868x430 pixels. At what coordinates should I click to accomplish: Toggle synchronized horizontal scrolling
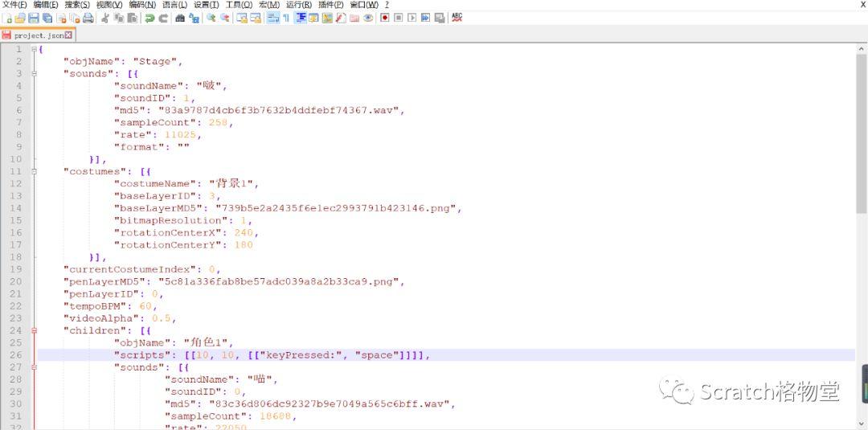click(x=256, y=18)
